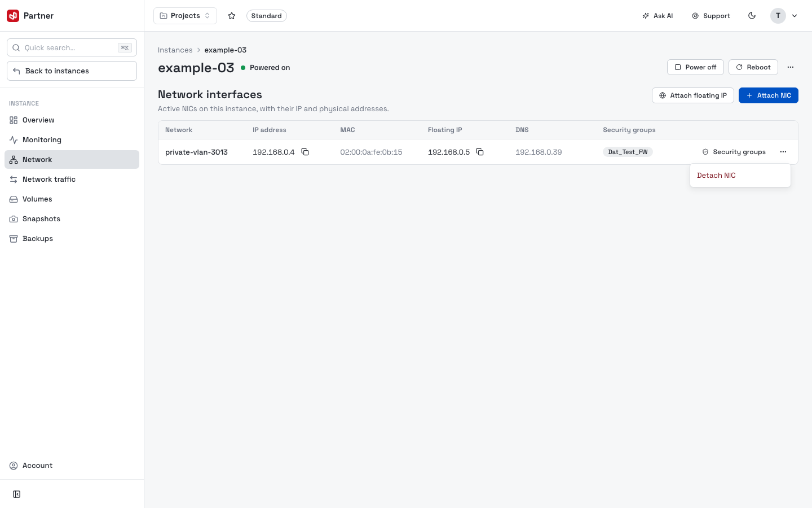This screenshot has height=508, width=812.
Task: Collapse the sidebar panel icon
Action: [x=17, y=494]
